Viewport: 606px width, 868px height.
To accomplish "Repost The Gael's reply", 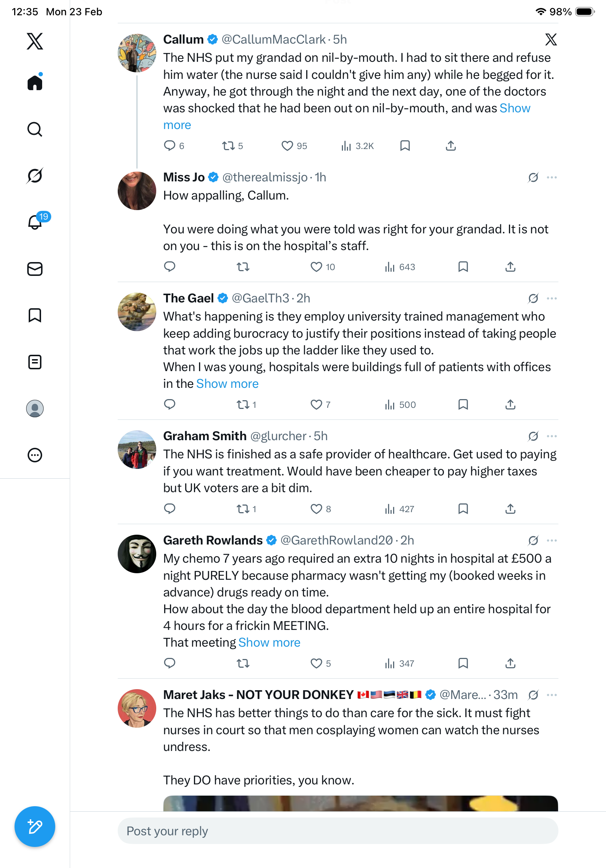I will point(243,405).
